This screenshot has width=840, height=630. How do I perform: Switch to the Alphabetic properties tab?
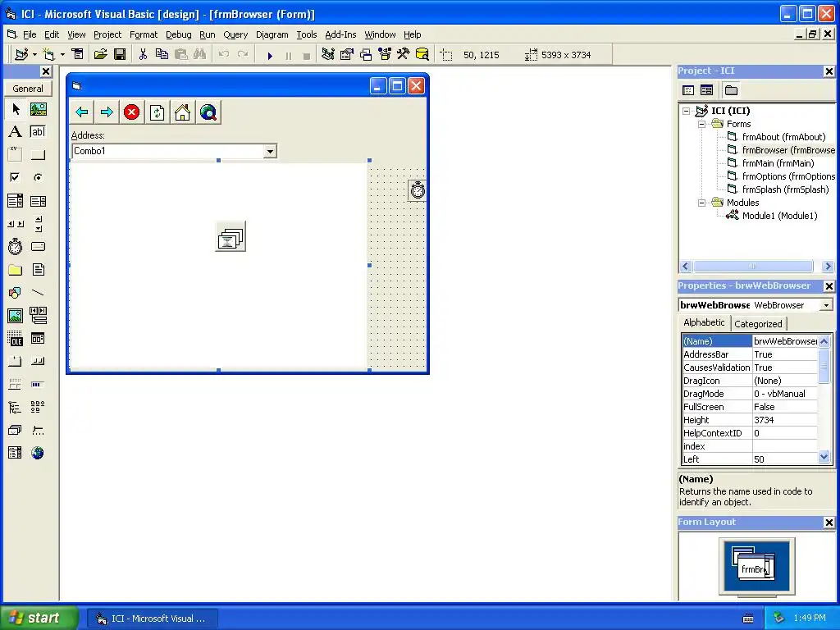coord(704,322)
